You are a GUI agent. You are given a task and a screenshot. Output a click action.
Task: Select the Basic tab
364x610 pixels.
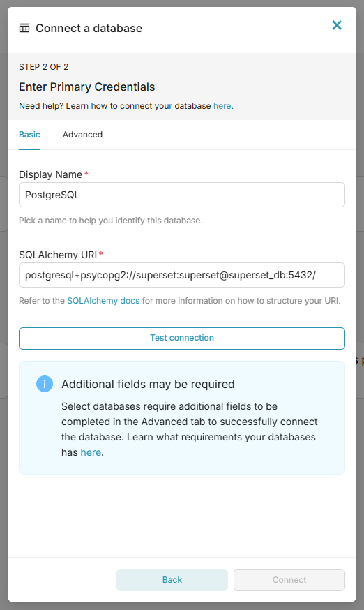tap(29, 135)
